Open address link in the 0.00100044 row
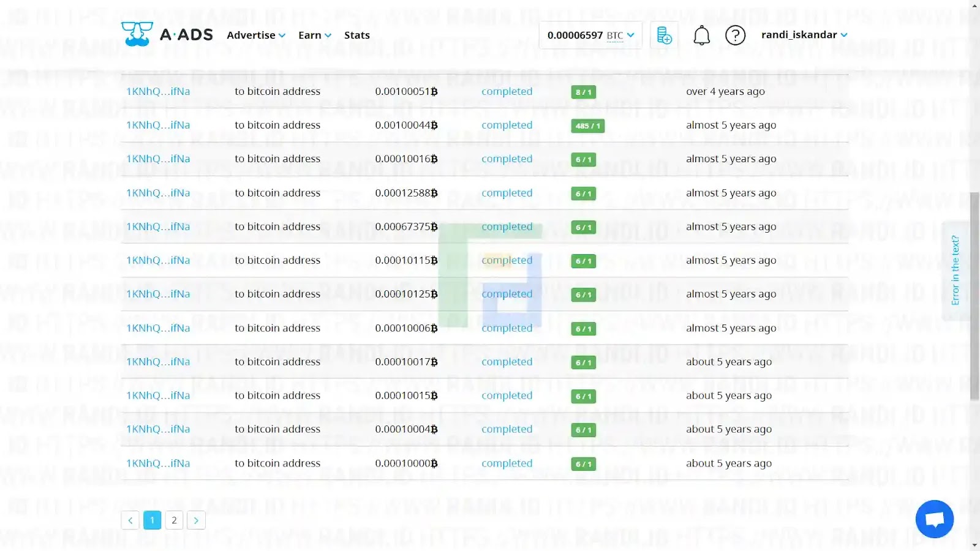 pyautogui.click(x=158, y=125)
